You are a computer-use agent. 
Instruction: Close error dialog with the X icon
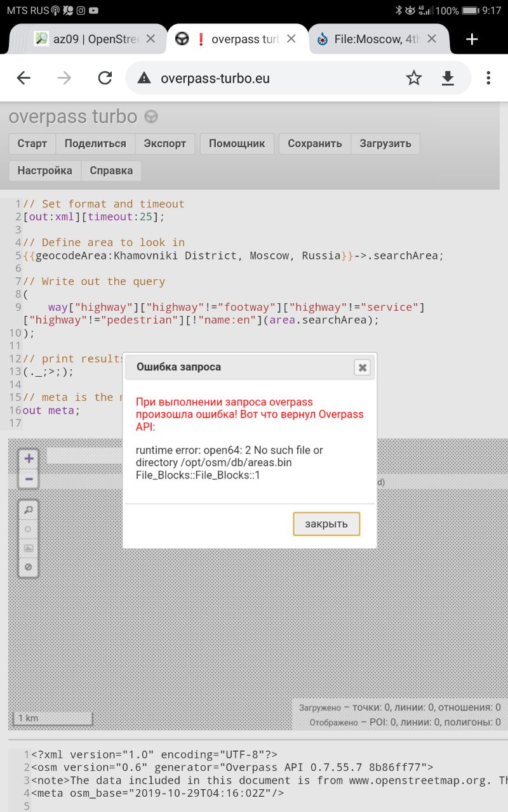coord(362,367)
